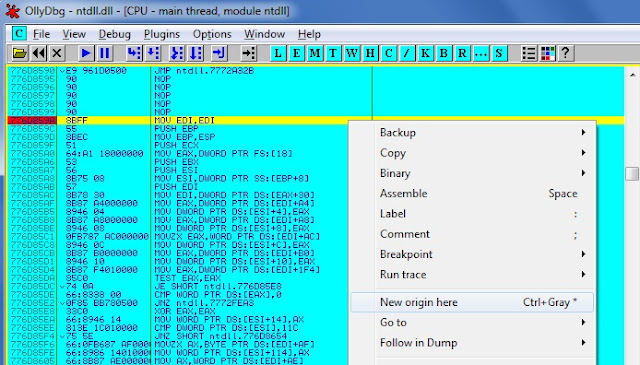
Task: Expand the Go to submenu
Action: pos(473,323)
